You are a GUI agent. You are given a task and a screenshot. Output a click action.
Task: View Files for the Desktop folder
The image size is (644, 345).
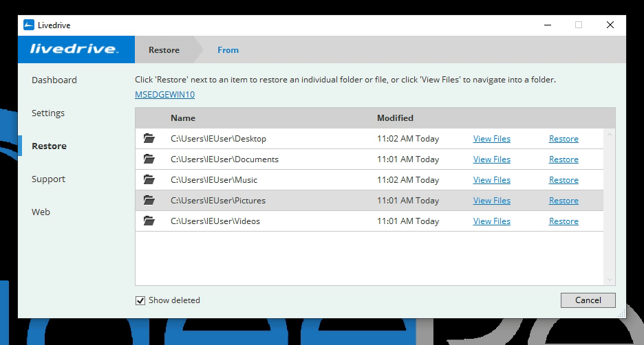click(491, 139)
